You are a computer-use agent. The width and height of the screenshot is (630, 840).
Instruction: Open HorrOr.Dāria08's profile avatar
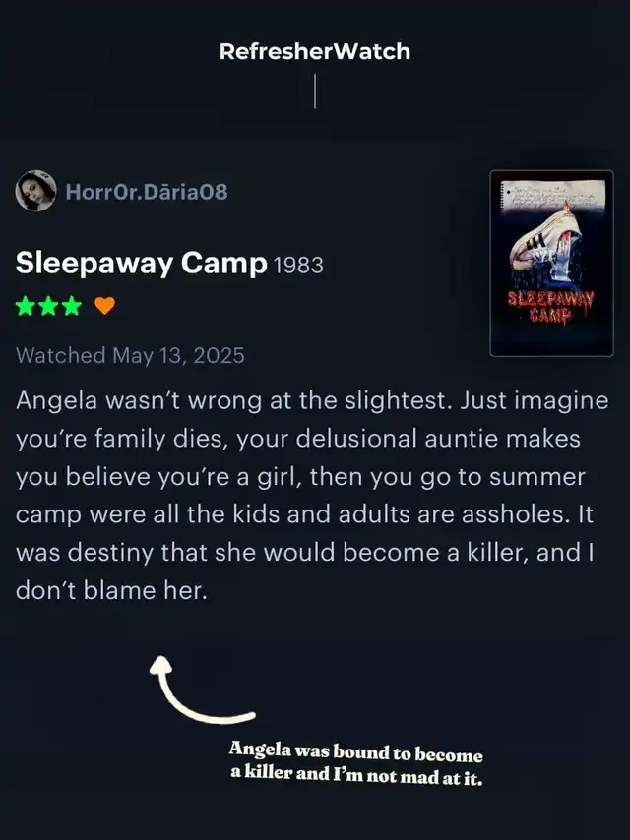pos(35,191)
